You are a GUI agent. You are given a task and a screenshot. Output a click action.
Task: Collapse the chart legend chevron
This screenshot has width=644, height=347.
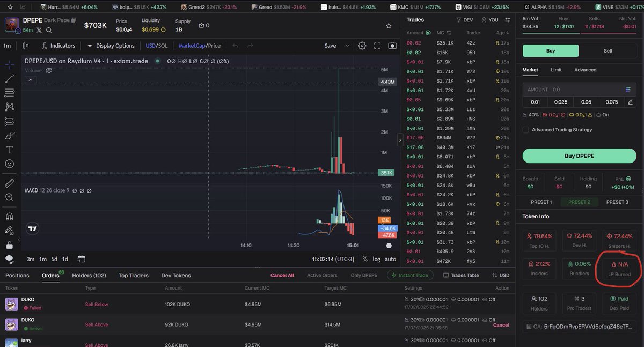pyautogui.click(x=31, y=80)
